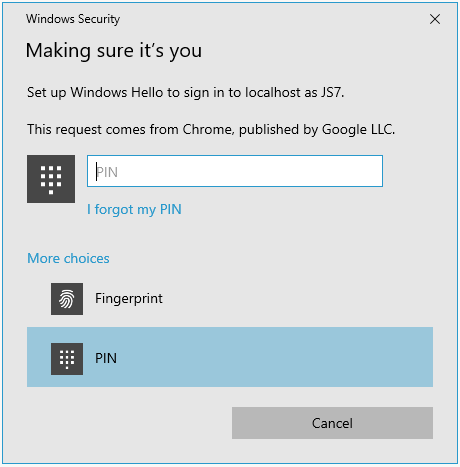
Task: Click Google LLC in the publisher line
Action: 358,130
